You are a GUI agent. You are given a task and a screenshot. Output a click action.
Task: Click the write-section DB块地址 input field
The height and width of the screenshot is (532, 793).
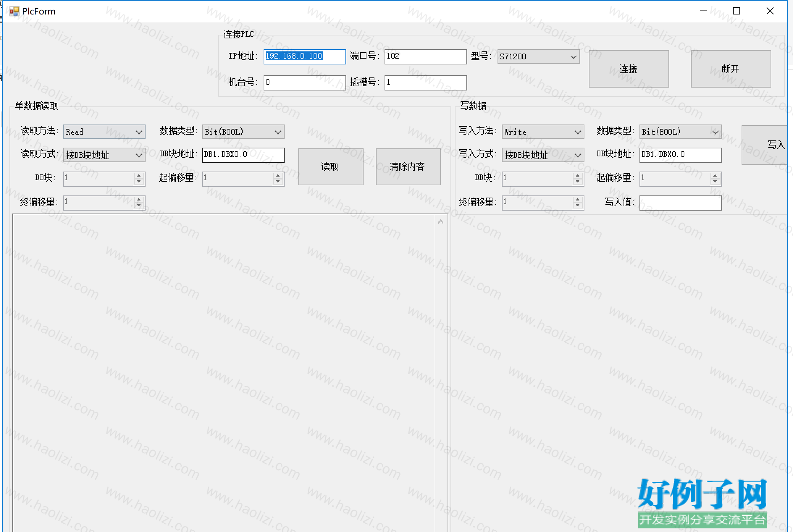tap(680, 155)
